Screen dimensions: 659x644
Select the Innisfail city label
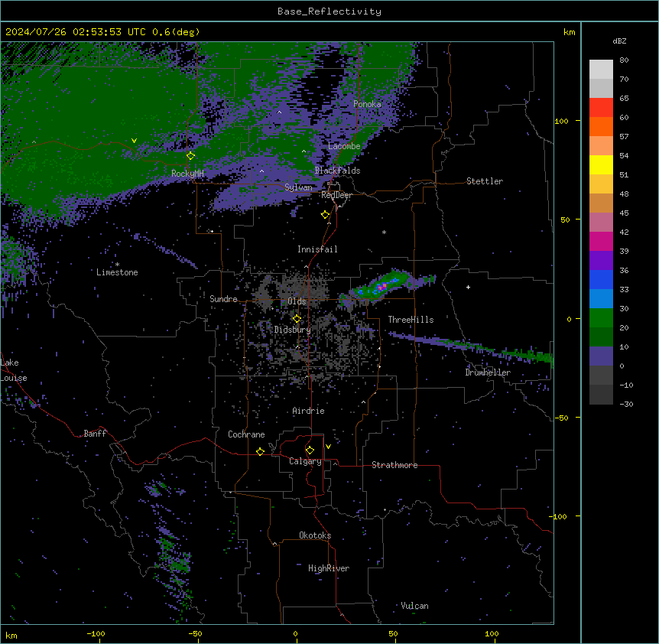pos(317,249)
